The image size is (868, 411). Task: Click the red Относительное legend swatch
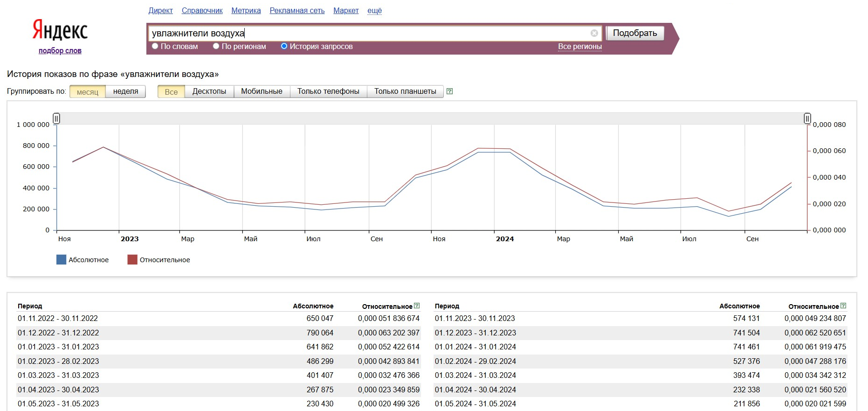132,260
